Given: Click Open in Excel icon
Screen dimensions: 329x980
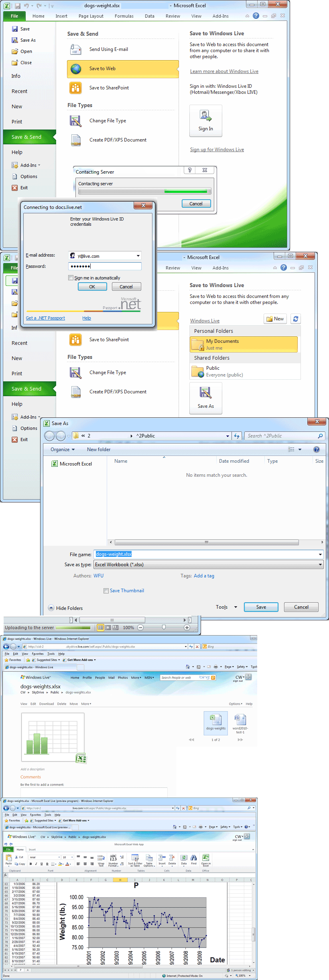Looking at the screenshot, I should (205, 858).
